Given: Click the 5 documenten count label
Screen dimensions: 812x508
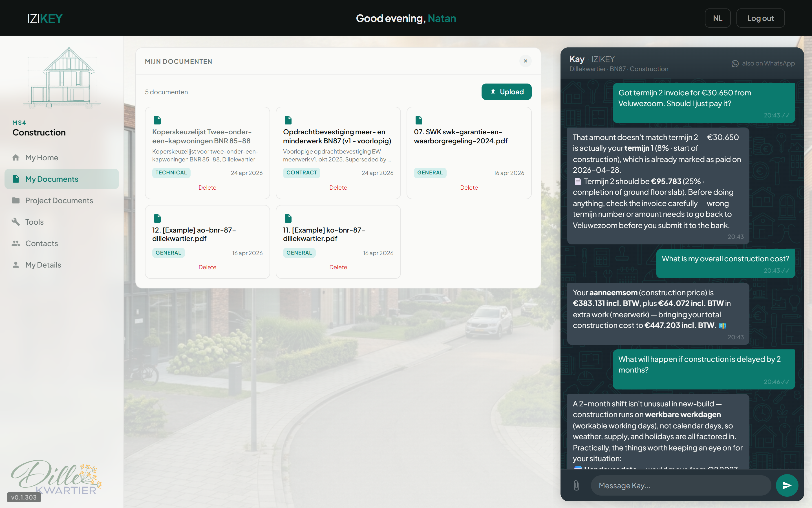Looking at the screenshot, I should [166, 92].
